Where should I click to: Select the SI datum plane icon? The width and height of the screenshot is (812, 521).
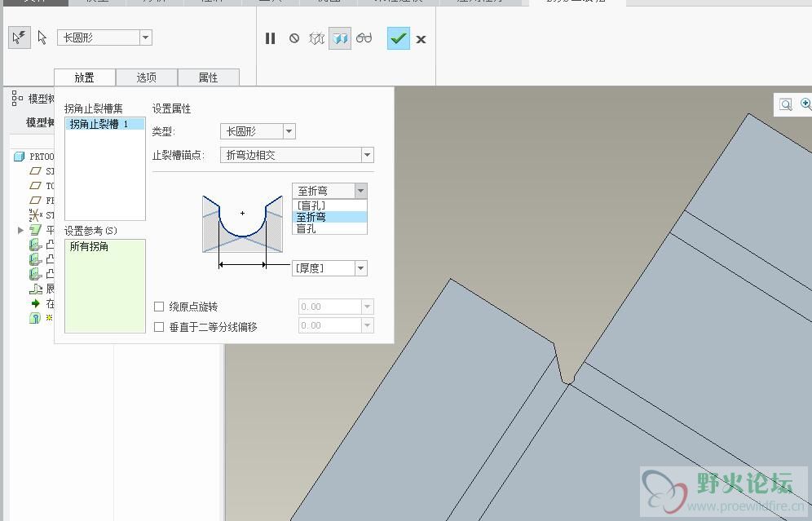point(35,171)
